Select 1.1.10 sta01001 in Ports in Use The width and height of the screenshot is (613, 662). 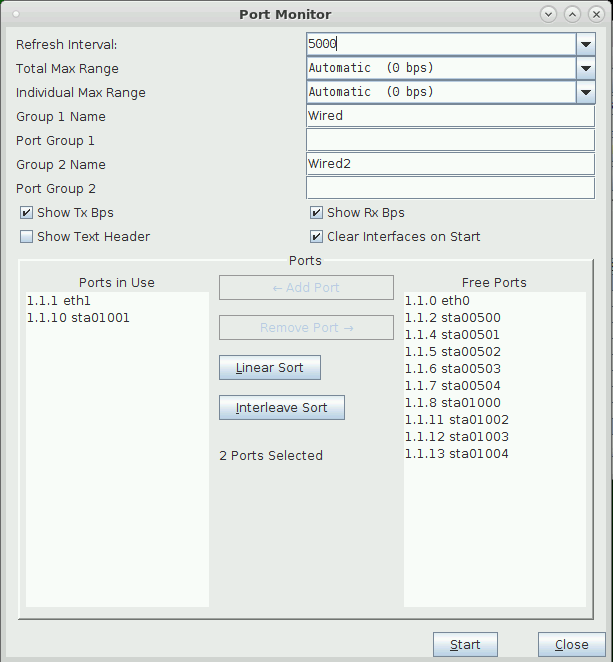(79, 318)
